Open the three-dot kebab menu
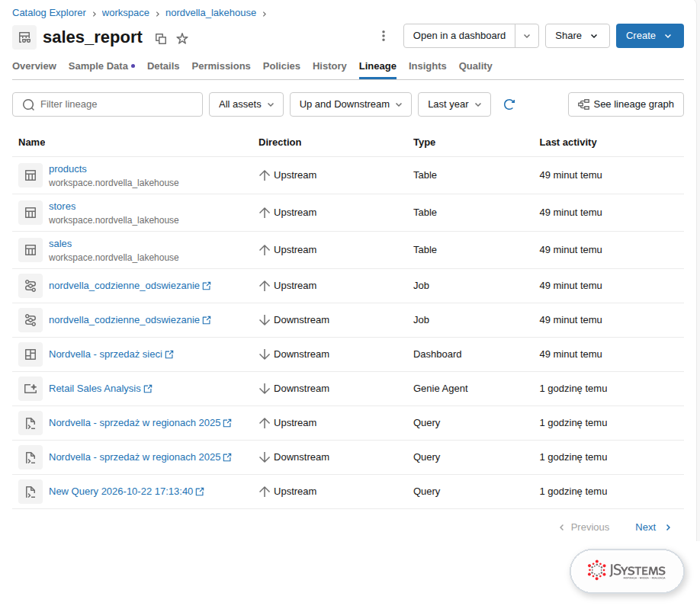The image size is (700, 609). [x=384, y=36]
